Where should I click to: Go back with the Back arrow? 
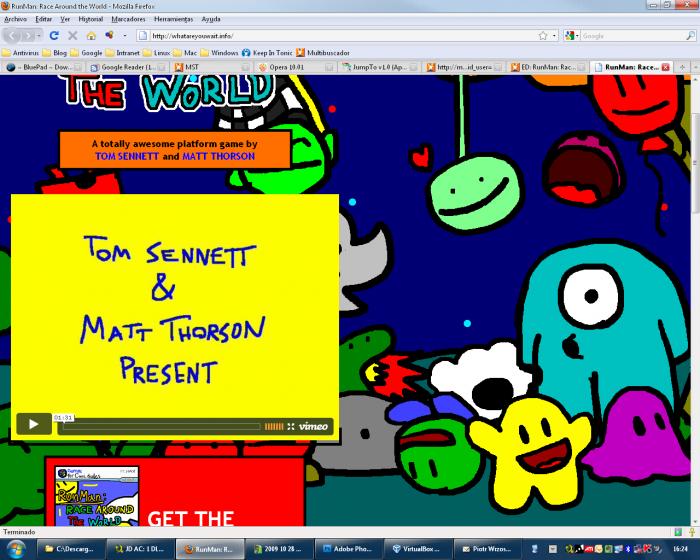click(x=12, y=36)
